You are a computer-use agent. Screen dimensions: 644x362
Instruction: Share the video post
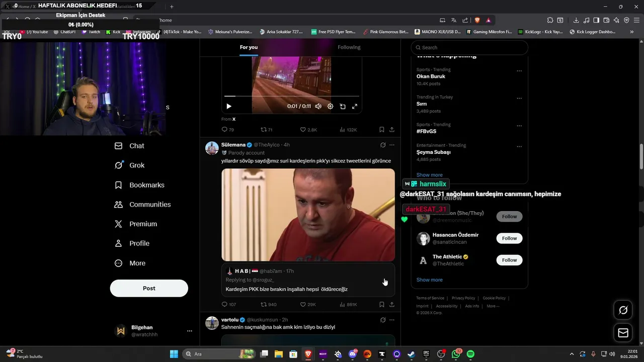392,130
